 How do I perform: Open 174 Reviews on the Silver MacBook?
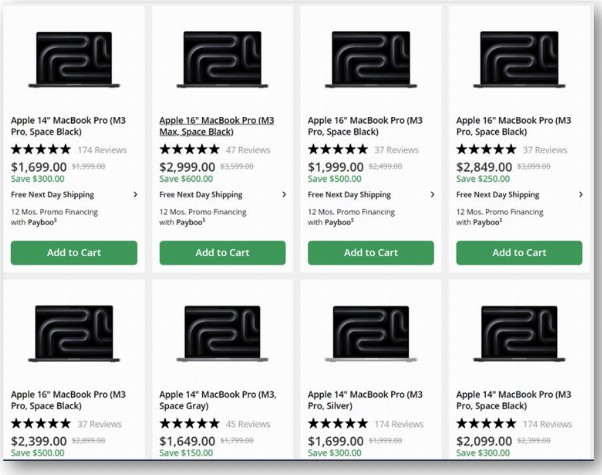point(399,424)
